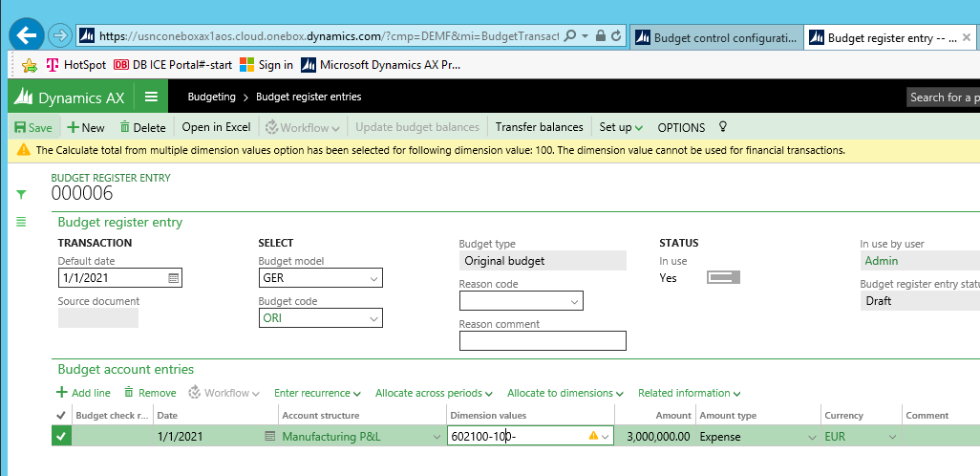Open the calendar picker for Default date
Image resolution: width=980 pixels, height=476 pixels.
173,278
